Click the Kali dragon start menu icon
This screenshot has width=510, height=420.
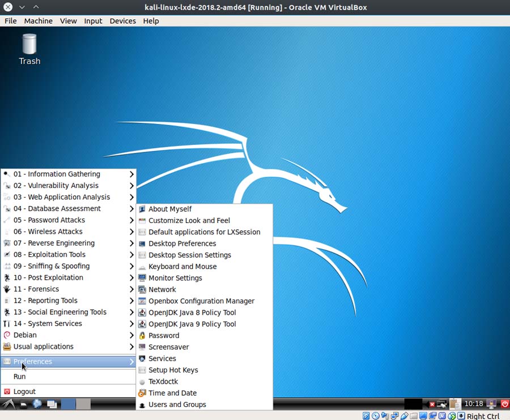tap(8, 404)
